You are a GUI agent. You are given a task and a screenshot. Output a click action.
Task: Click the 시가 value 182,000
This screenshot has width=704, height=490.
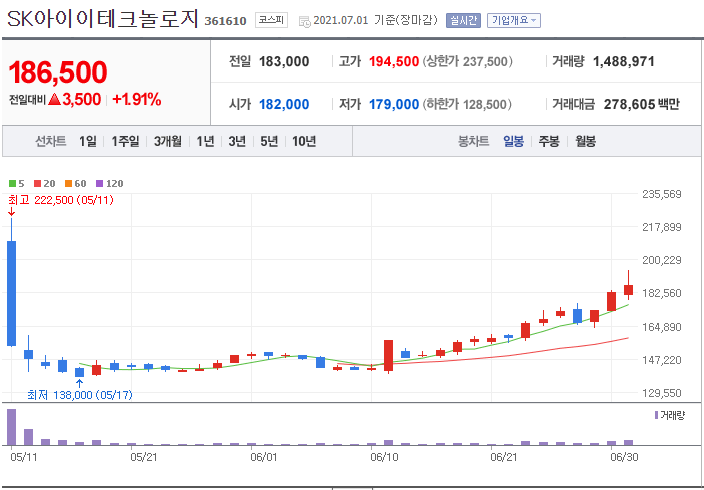click(284, 105)
